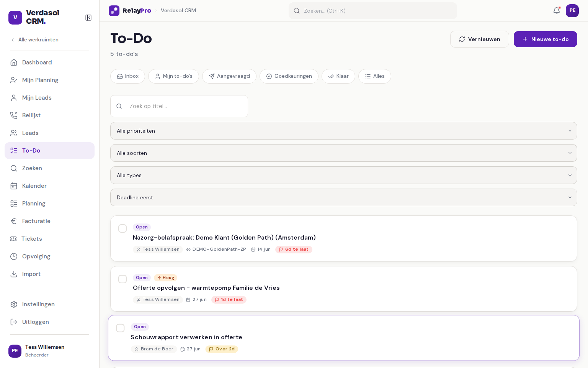Viewport: 588px width, 368px height.
Task: Open the Aangevraagd tab
Action: click(229, 76)
